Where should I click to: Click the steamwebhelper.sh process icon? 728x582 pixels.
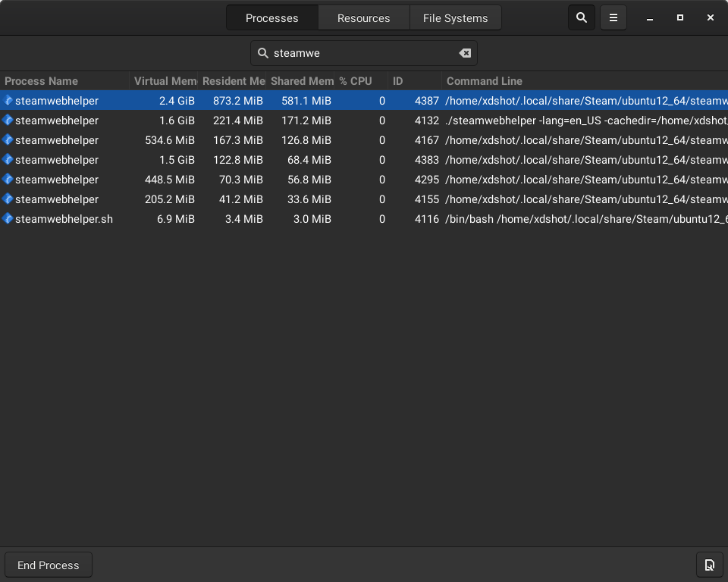[8, 218]
